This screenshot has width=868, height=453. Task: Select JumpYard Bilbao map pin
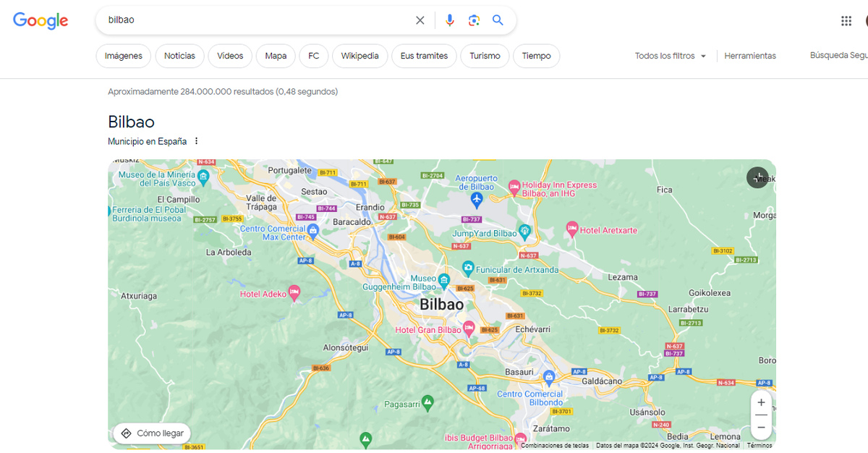point(525,232)
